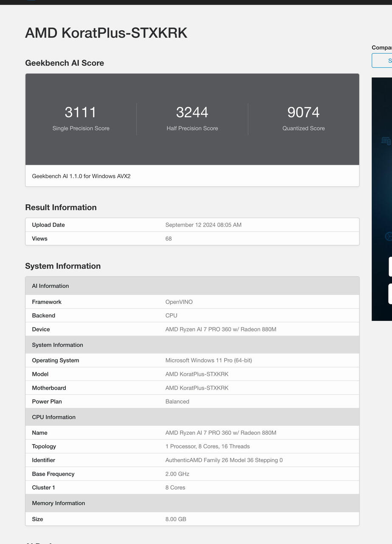Select the OpenVINO framework value
This screenshot has width=392, height=544.
[x=179, y=302]
